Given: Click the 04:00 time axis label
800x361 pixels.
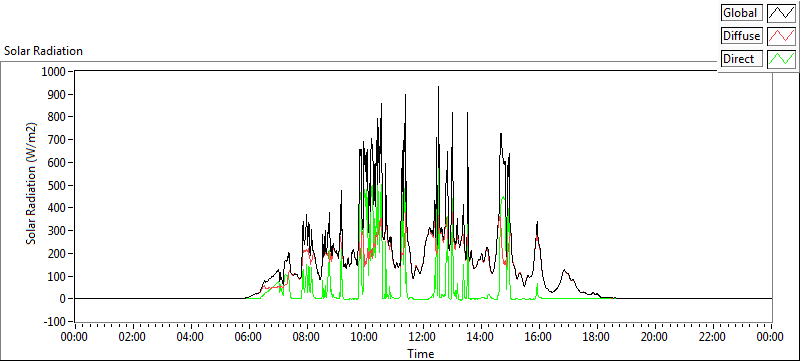Looking at the screenshot, I should pos(191,337).
